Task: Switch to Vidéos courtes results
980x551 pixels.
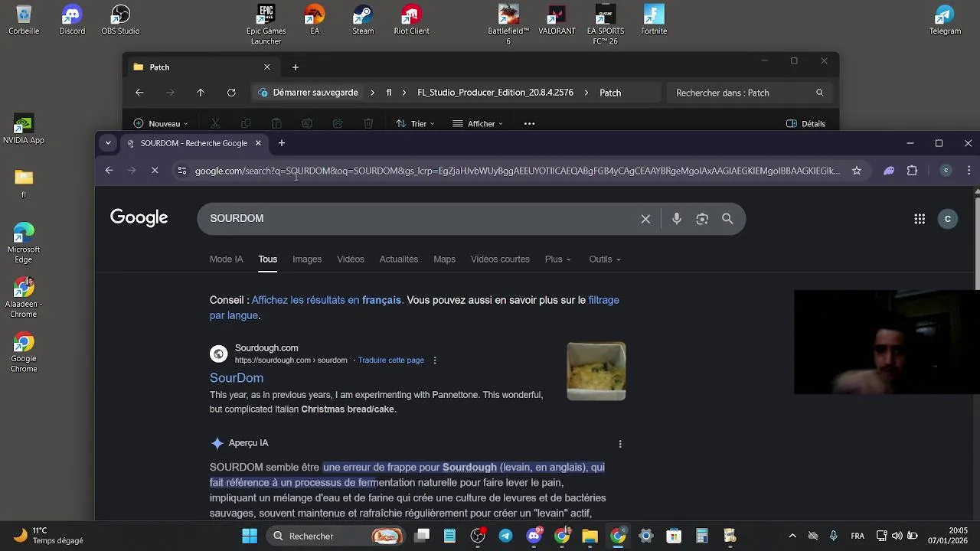Action: coord(500,259)
